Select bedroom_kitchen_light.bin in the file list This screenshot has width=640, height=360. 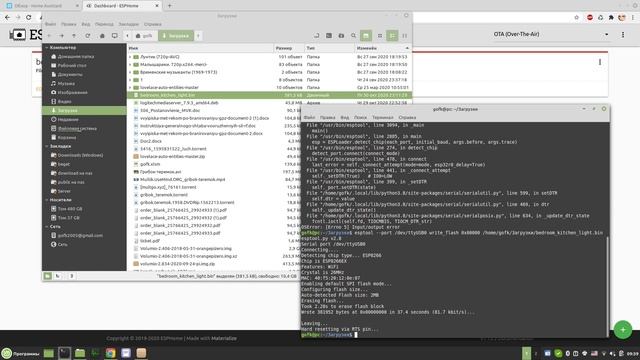click(x=269, y=95)
